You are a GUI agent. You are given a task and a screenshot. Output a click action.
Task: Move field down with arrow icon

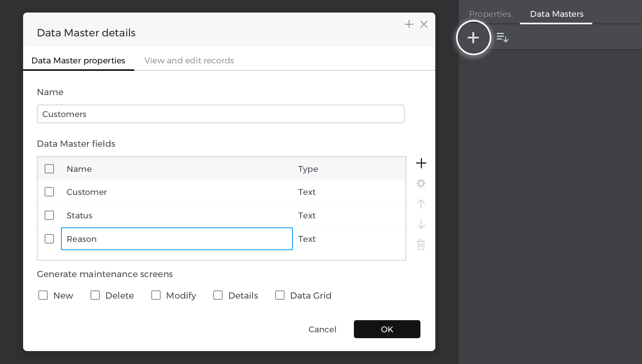pos(421,224)
